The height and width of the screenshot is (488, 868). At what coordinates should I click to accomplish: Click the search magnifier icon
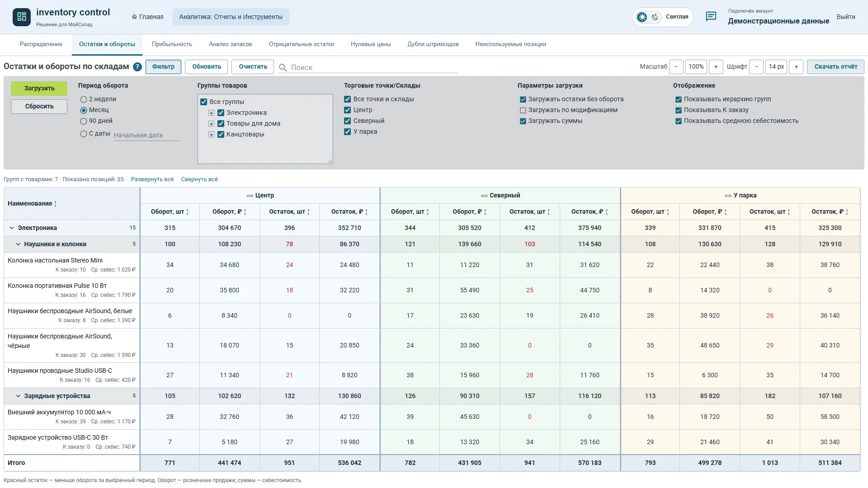pos(283,67)
